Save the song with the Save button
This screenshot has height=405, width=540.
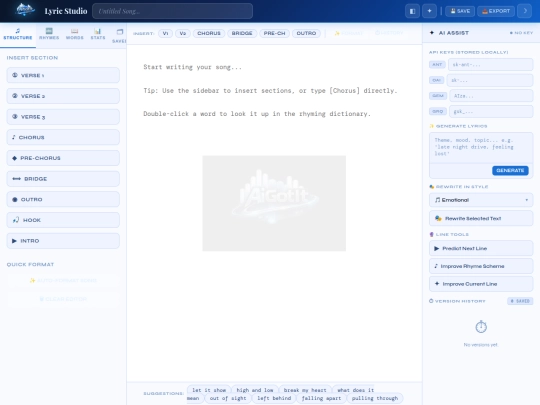pos(460,11)
